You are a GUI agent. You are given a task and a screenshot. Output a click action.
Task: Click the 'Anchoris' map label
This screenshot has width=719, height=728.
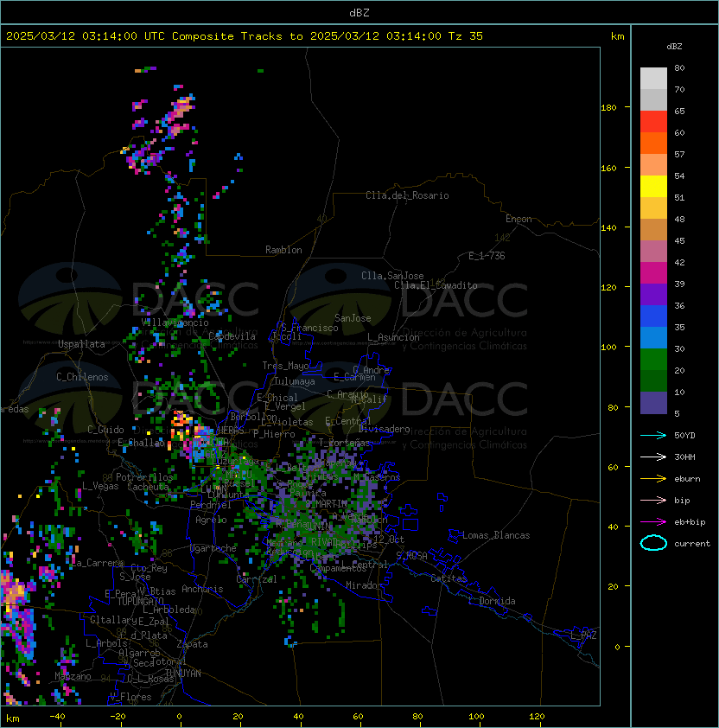[202, 589]
